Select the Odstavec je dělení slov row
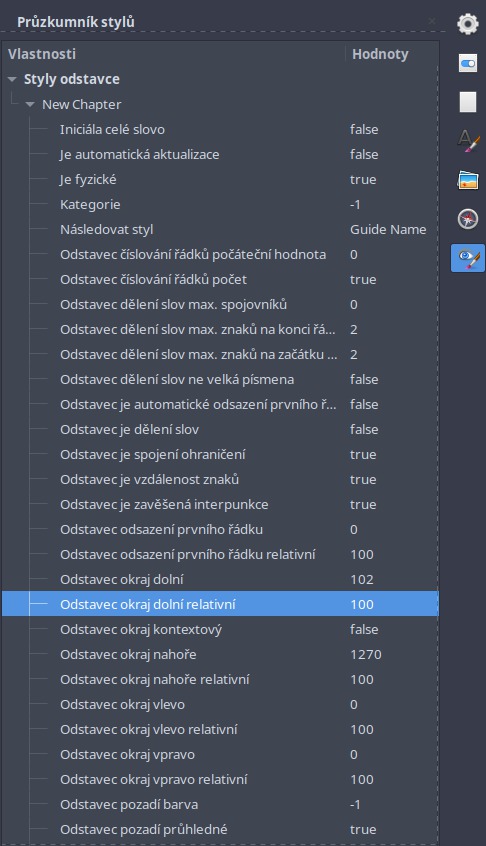 [x=220, y=429]
